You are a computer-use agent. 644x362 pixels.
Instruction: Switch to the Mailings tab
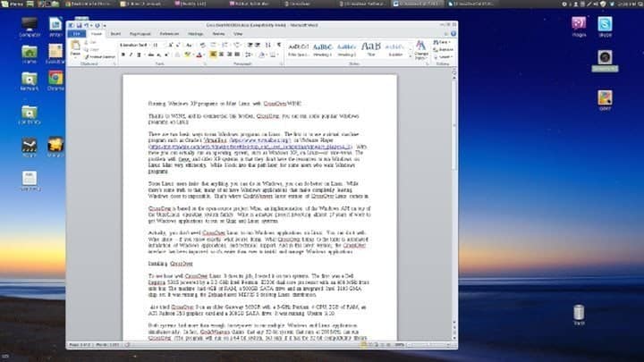pyautogui.click(x=196, y=34)
